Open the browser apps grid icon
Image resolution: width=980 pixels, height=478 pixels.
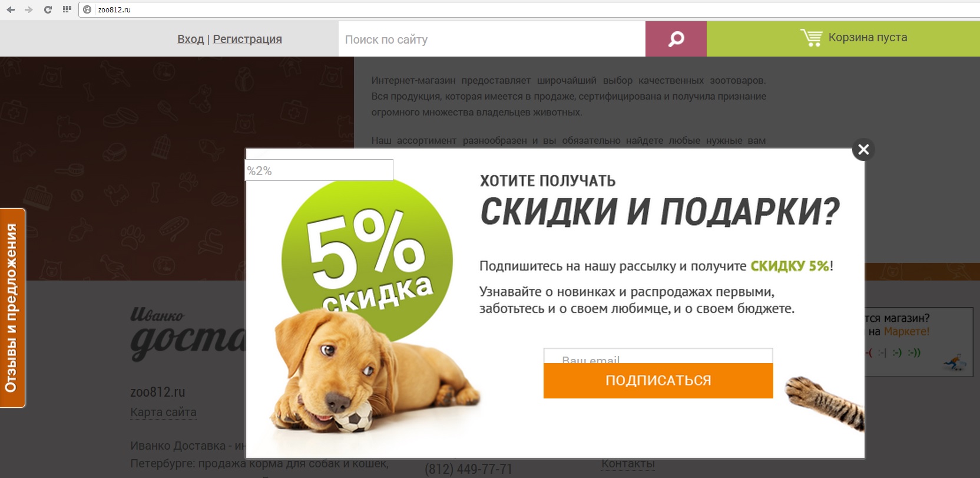(67, 9)
